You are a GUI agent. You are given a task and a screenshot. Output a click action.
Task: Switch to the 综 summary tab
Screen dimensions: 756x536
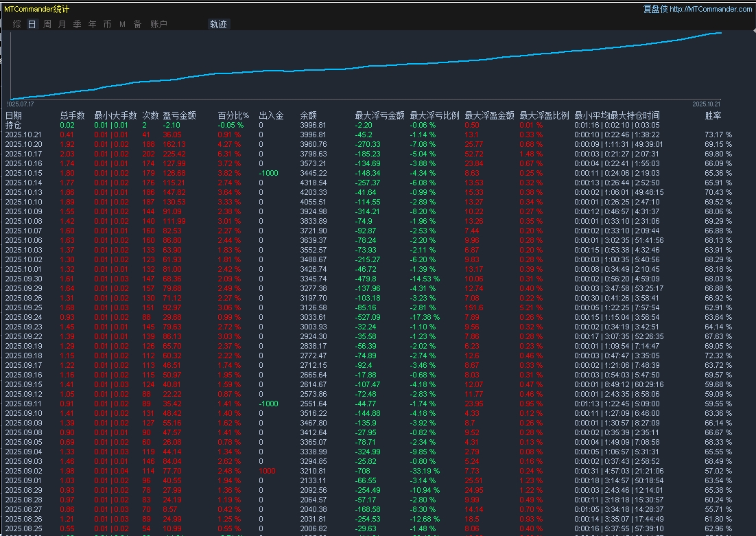point(17,24)
